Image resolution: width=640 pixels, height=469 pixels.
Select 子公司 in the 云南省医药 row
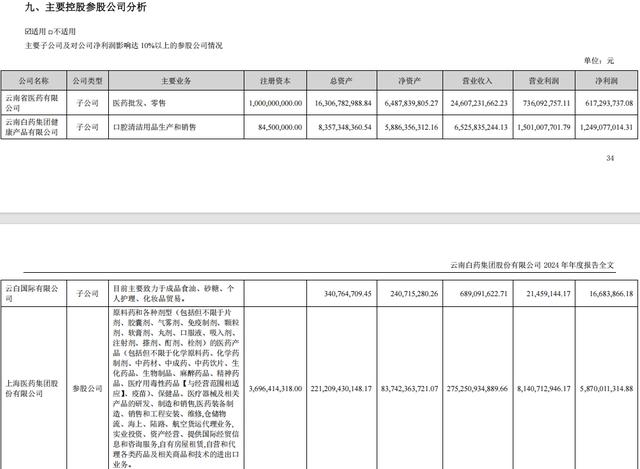[87, 103]
